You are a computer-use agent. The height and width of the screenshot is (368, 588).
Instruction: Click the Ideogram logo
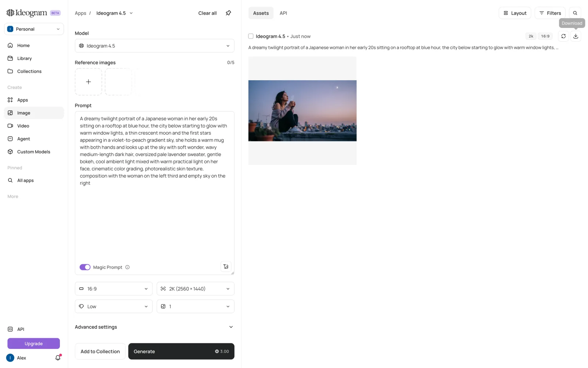(x=27, y=13)
